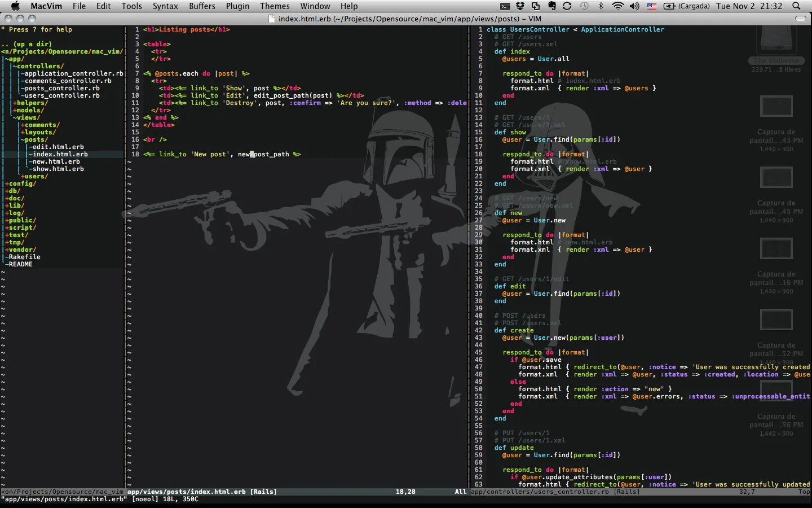
Task: Open the Buffers menu
Action: click(x=202, y=6)
